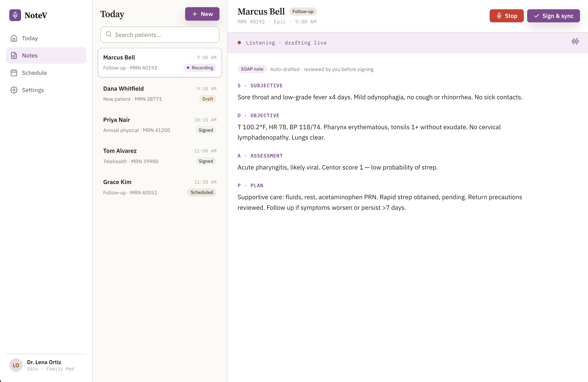Click the Signed badge on Priya Nair
Viewport: 588px width, 382px height.
pyautogui.click(x=206, y=130)
